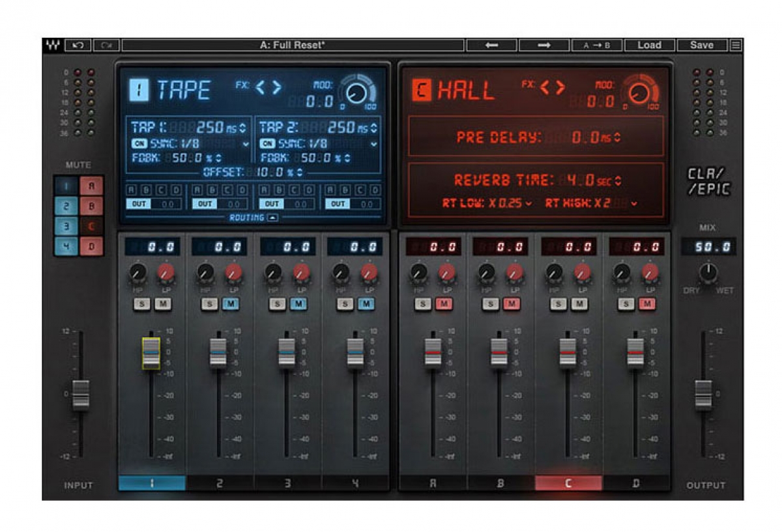The height and width of the screenshot is (532, 782).
Task: Undo the last change
Action: 78,45
